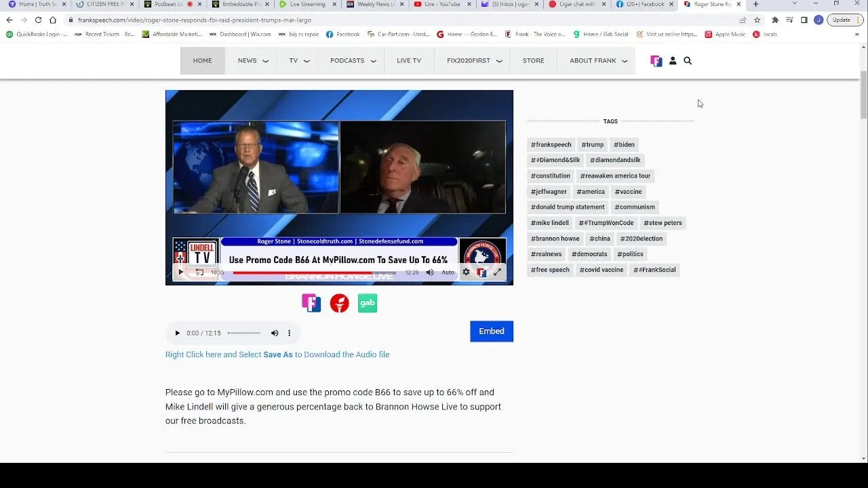Go back to previous page
Viewport: 868px width, 488px height.
click(x=9, y=20)
